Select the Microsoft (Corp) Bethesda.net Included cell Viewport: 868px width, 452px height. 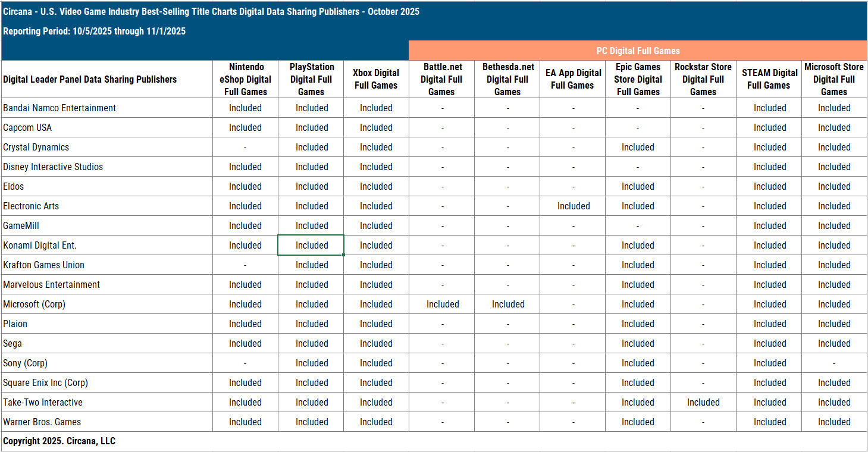pos(507,305)
